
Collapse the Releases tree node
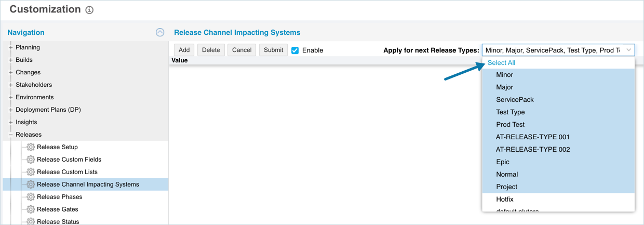pyautogui.click(x=10, y=135)
